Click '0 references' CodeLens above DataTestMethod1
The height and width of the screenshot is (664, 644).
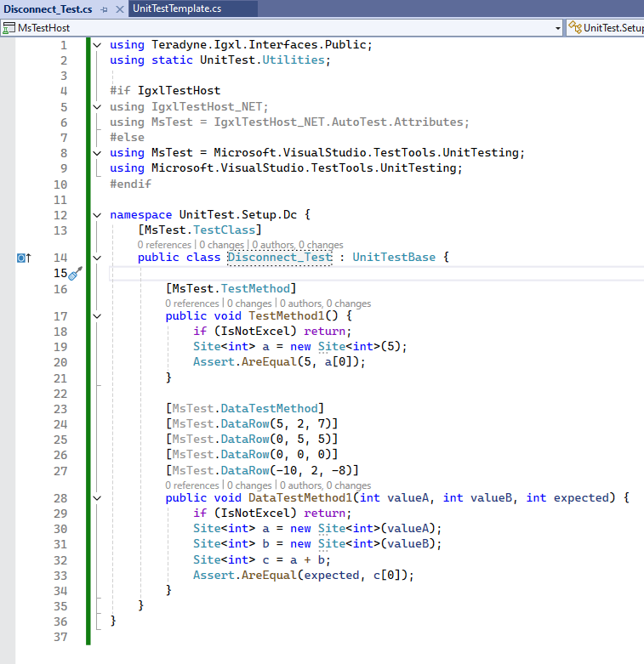click(x=192, y=485)
